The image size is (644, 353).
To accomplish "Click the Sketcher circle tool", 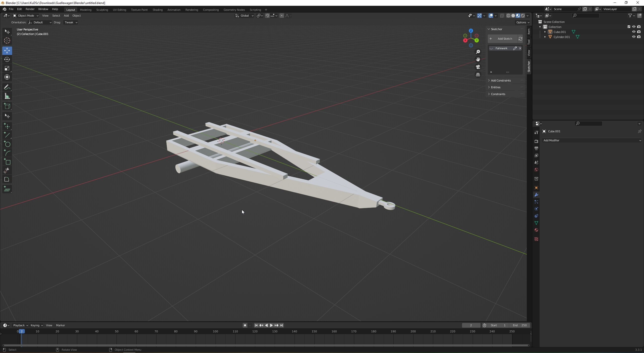I will click(7, 144).
